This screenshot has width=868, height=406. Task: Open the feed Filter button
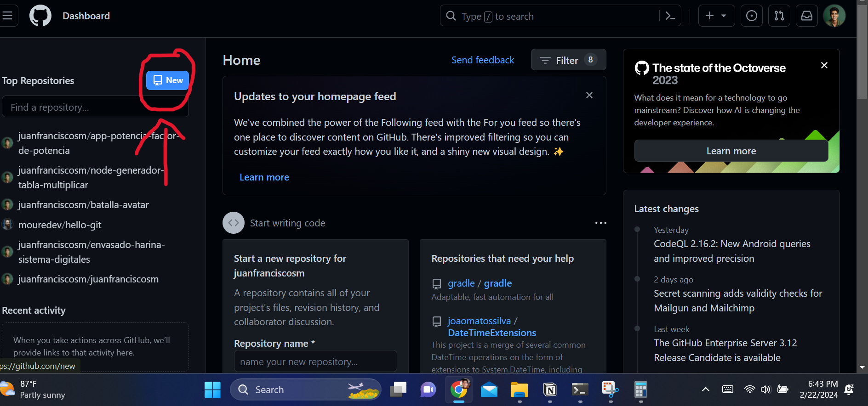[568, 60]
